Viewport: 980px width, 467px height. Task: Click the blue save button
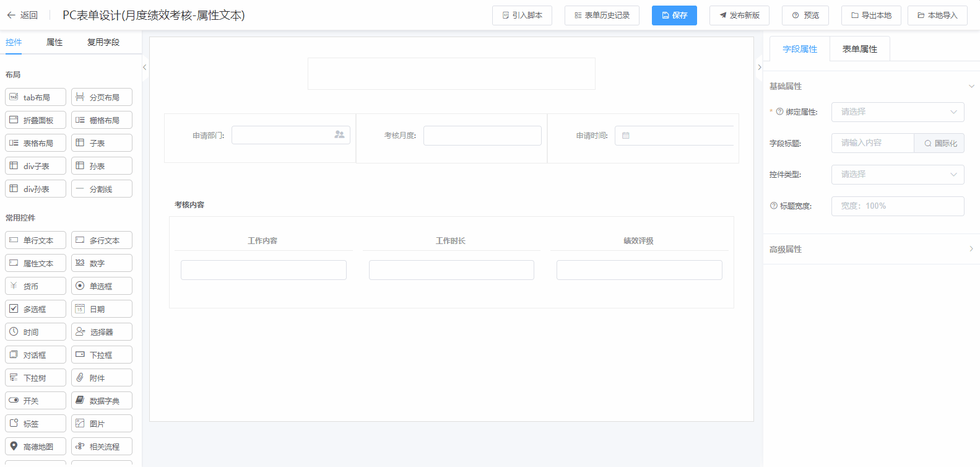coord(674,15)
